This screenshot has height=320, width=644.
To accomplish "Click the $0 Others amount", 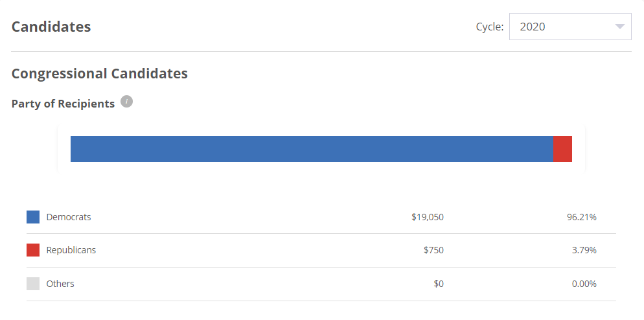I will pos(438,284).
